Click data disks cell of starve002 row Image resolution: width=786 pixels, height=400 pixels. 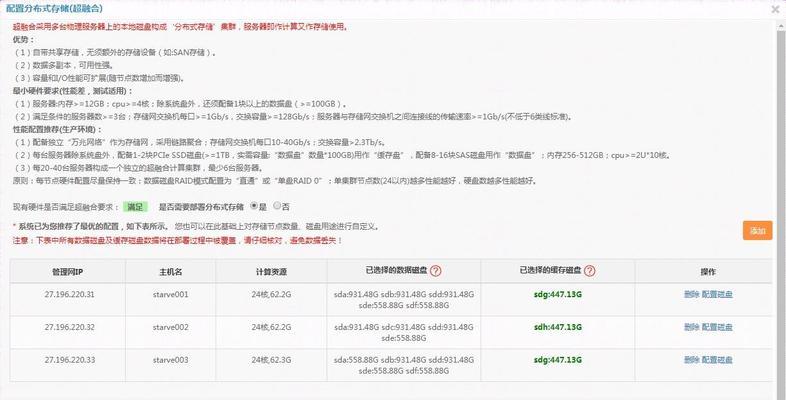pyautogui.click(x=404, y=333)
